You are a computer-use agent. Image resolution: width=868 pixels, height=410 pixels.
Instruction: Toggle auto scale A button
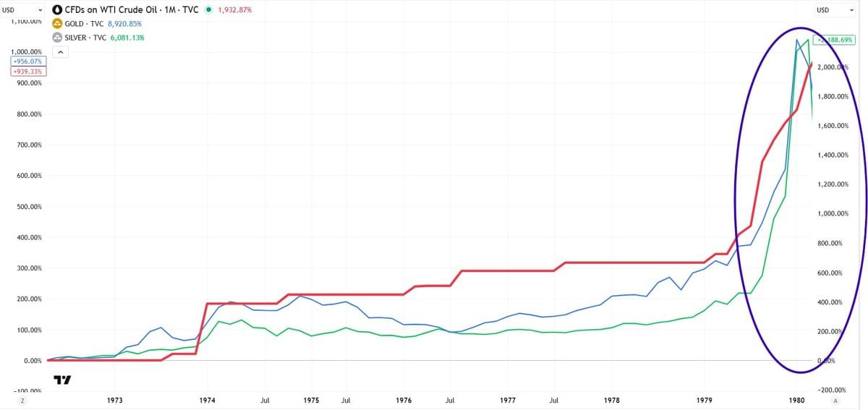pos(835,400)
